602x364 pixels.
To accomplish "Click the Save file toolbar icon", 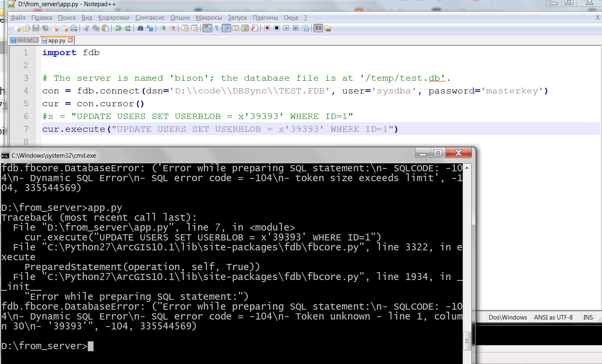I will click(x=36, y=28).
